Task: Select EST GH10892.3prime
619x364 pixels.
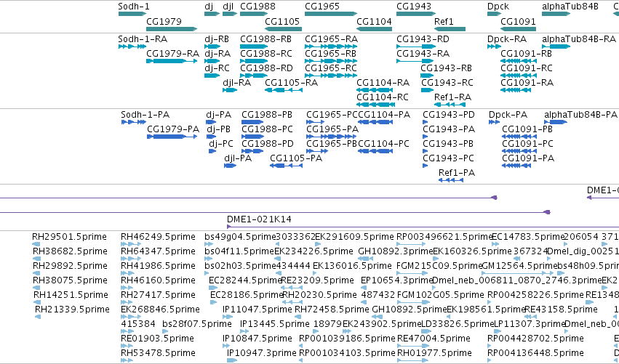Action: (x=396, y=251)
